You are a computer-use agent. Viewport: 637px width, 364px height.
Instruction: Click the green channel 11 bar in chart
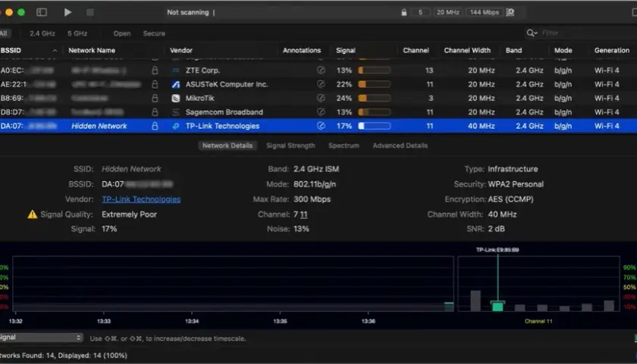click(497, 306)
